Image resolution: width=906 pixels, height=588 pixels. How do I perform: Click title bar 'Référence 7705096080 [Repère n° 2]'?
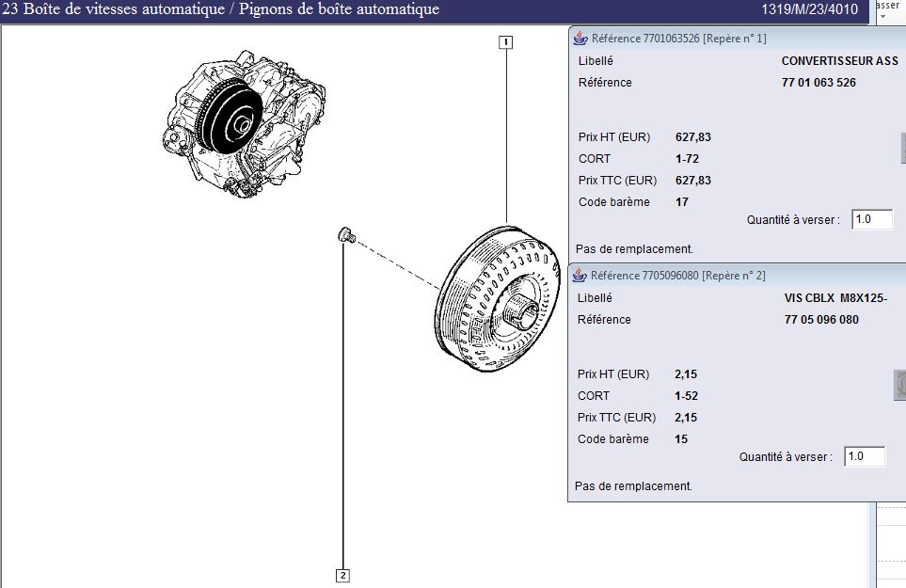(677, 276)
